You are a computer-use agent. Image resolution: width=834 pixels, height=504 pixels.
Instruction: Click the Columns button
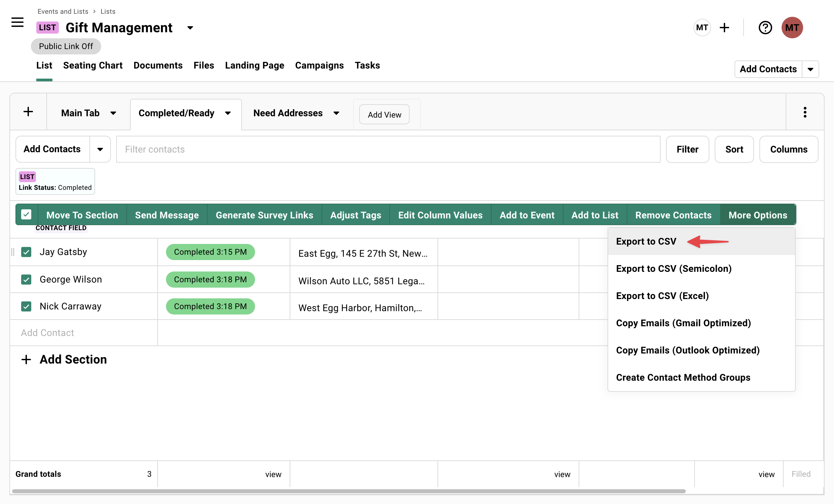(x=788, y=149)
